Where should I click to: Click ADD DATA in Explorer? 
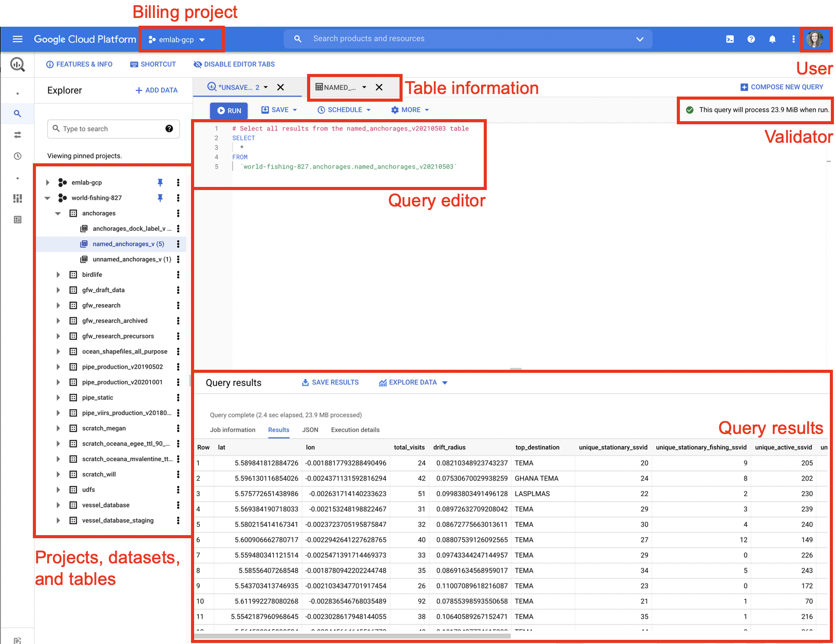point(157,90)
